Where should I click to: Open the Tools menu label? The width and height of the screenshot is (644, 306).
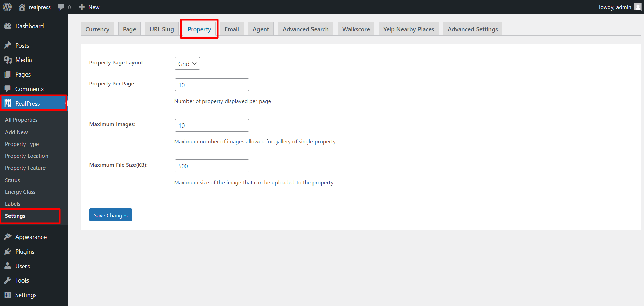(x=22, y=280)
